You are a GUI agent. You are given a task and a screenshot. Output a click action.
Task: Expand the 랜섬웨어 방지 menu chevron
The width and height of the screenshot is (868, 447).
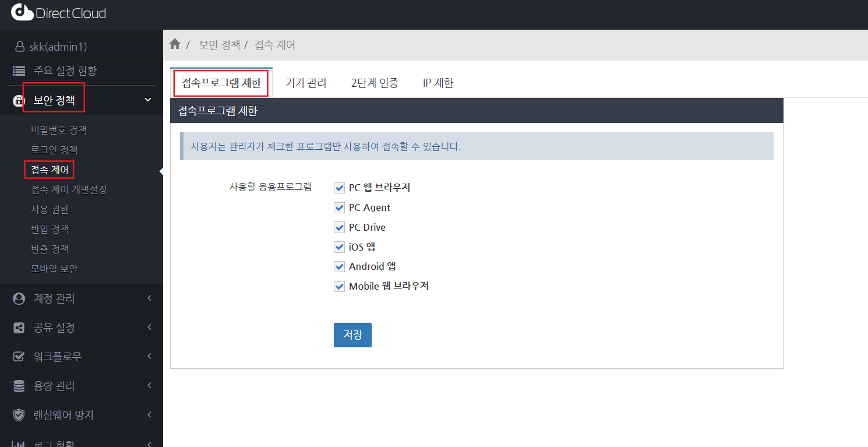coord(149,415)
